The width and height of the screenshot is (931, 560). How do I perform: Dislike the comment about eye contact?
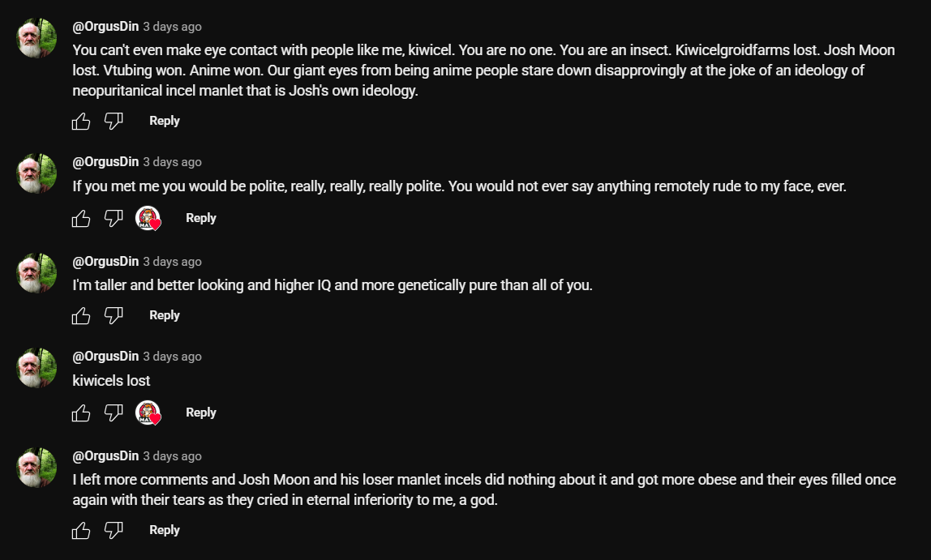click(x=114, y=121)
